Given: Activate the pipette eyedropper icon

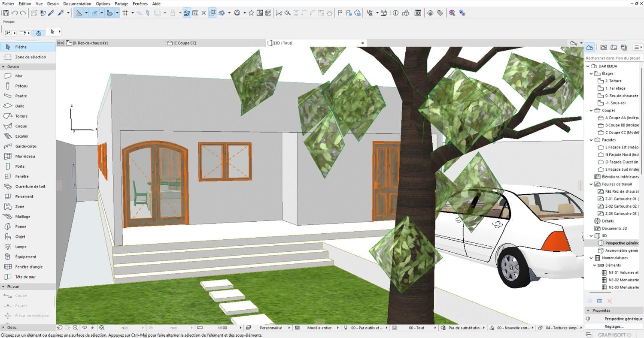Looking at the screenshot, I should coord(51,13).
